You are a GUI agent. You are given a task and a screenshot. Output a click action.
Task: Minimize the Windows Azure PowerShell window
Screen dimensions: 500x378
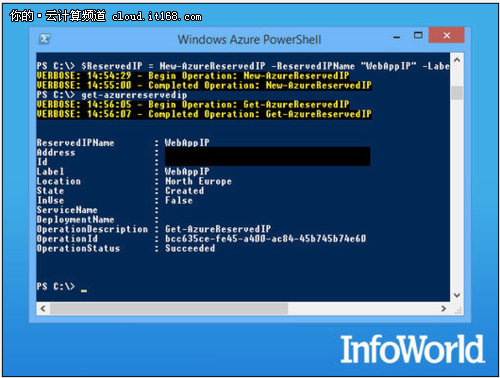click(x=397, y=37)
